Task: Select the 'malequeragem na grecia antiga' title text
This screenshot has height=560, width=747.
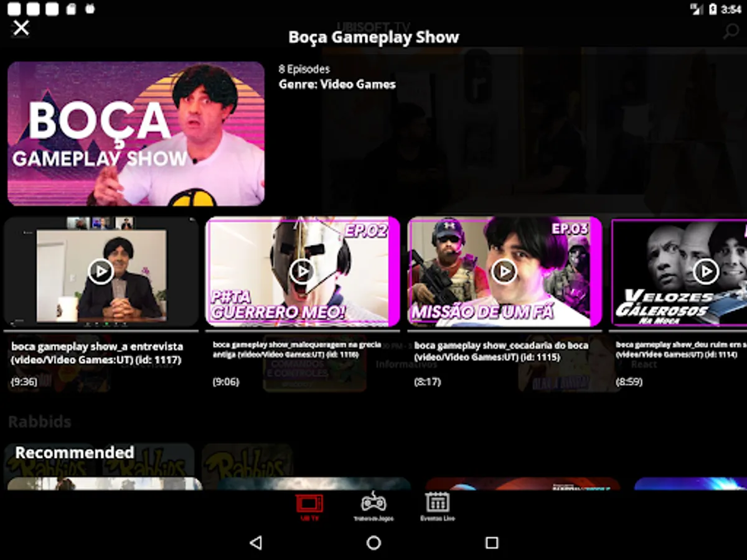Action: pyautogui.click(x=298, y=348)
